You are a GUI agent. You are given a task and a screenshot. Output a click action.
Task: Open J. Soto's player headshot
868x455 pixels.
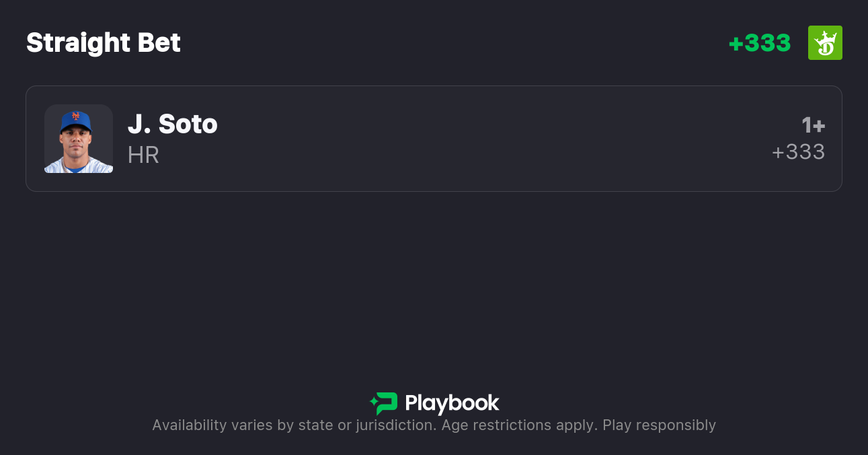79,139
